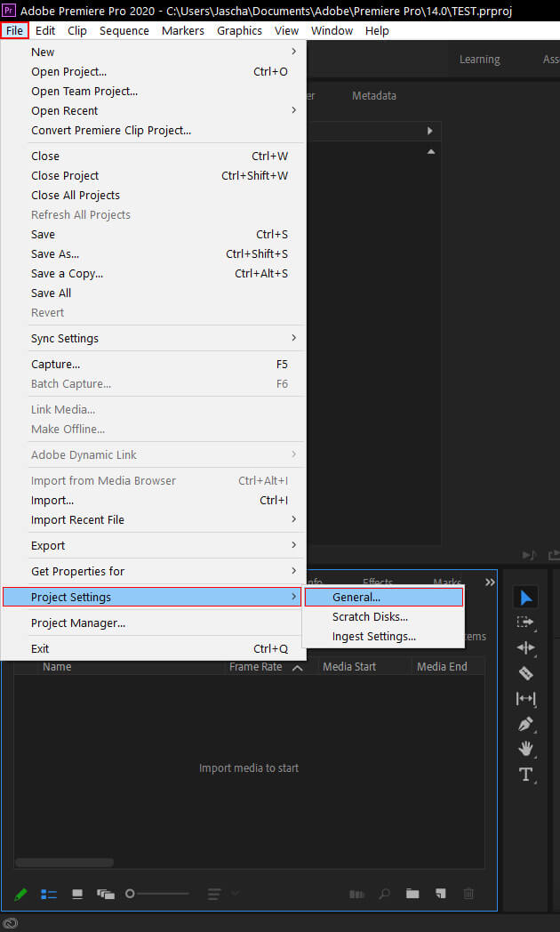The height and width of the screenshot is (932, 560).
Task: Choose Close Project menu entry
Action: 153,176
